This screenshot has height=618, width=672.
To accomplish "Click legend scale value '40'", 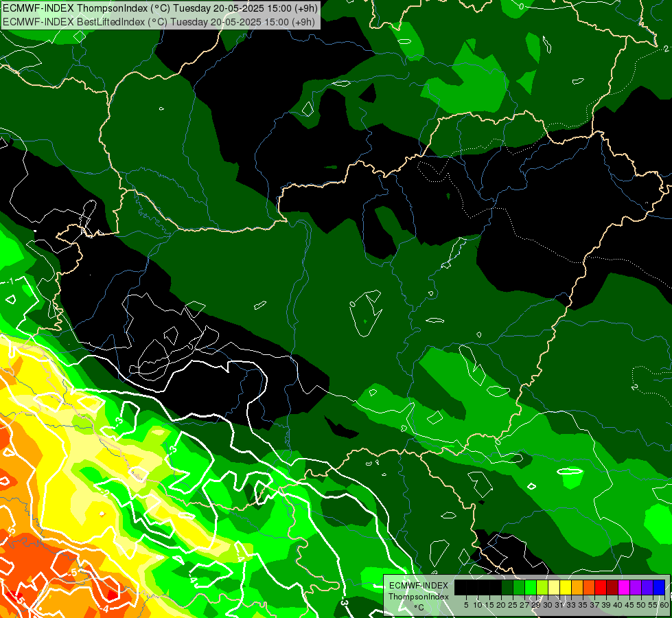I will 618,605.
